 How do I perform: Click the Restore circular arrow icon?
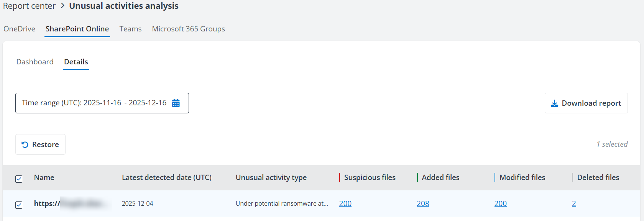25,144
